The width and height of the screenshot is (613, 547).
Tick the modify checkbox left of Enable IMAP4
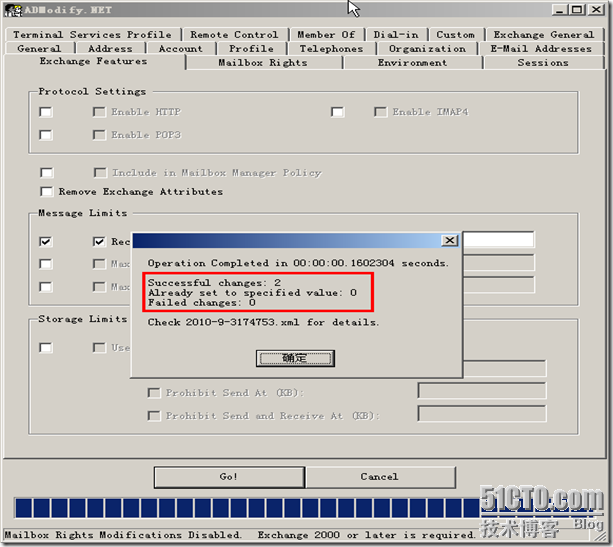[x=337, y=112]
